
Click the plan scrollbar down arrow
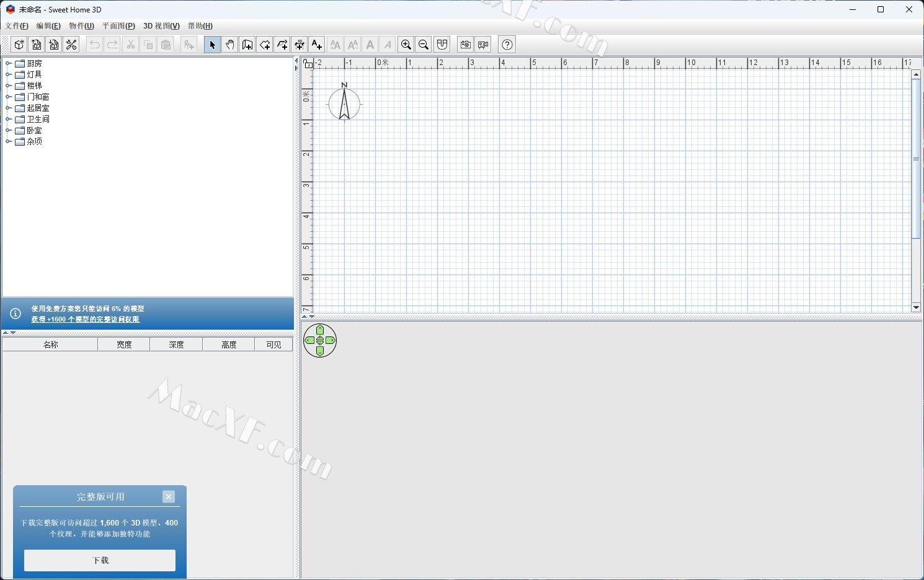tap(916, 307)
